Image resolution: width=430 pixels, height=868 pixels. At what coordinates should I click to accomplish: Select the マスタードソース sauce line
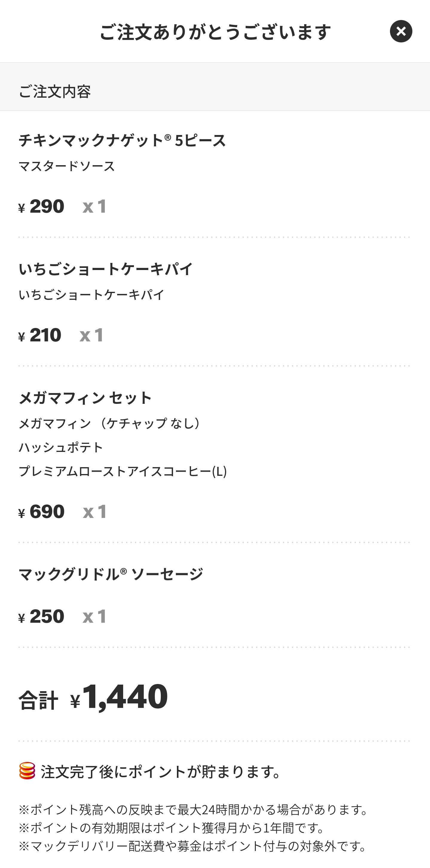coord(67,166)
